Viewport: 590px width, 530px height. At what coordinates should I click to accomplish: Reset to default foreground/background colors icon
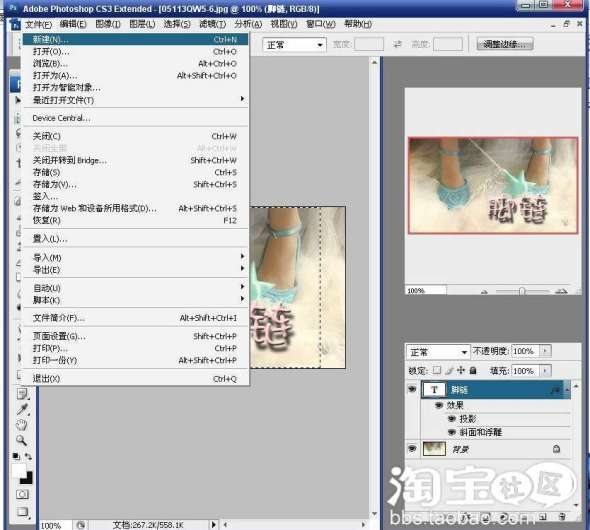[x=16, y=456]
